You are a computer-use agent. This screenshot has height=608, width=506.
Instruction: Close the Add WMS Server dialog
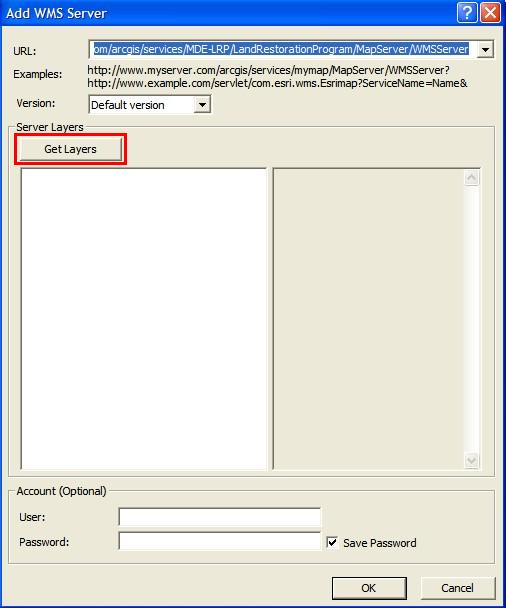[490, 13]
